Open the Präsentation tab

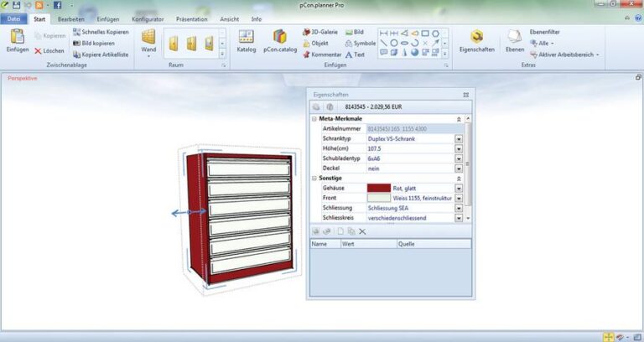click(x=194, y=18)
